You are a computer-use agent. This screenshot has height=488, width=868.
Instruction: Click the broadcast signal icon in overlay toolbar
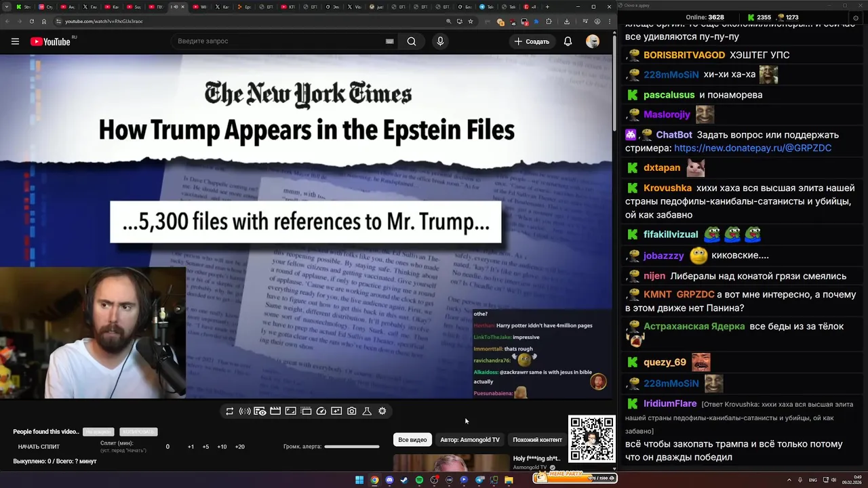(x=245, y=411)
